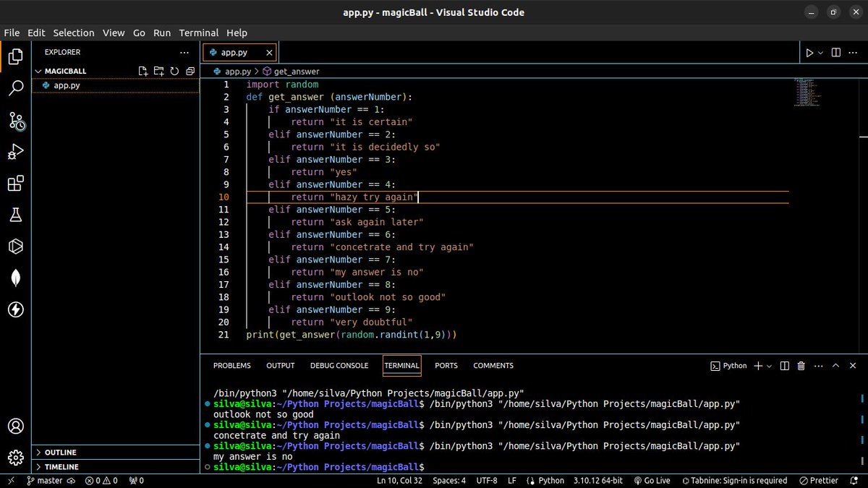Expand the TIMELINE section
This screenshot has width=868, height=488.
(x=116, y=467)
